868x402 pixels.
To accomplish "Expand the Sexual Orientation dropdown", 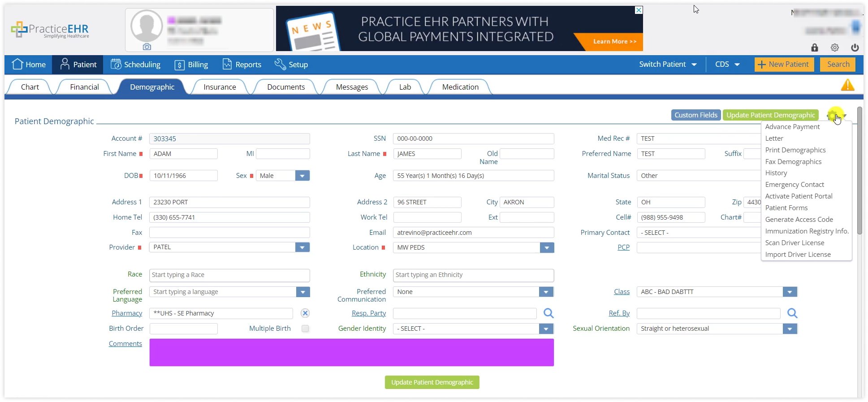I will coord(790,329).
